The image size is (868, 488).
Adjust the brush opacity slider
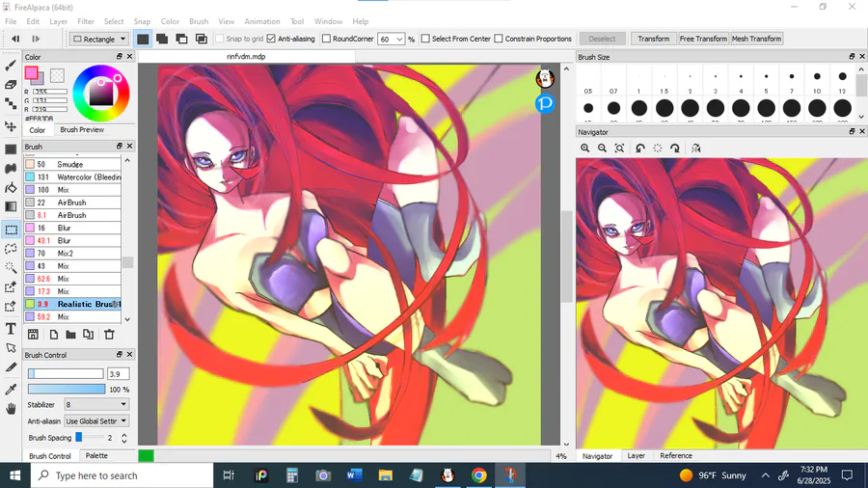[x=67, y=390]
